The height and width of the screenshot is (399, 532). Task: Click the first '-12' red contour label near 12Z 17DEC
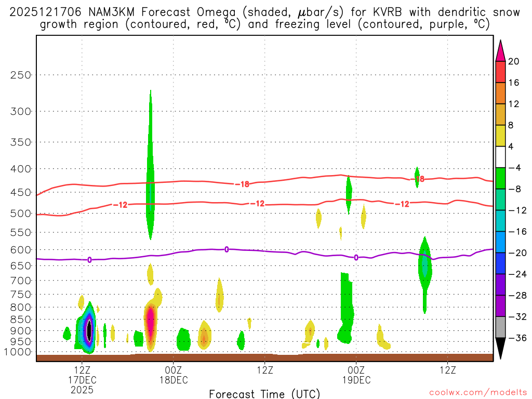coord(120,205)
